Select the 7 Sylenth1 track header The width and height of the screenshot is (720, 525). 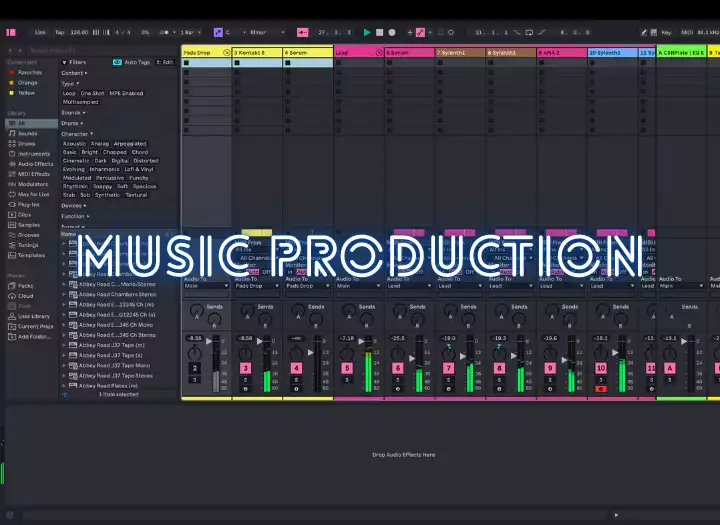pos(460,53)
